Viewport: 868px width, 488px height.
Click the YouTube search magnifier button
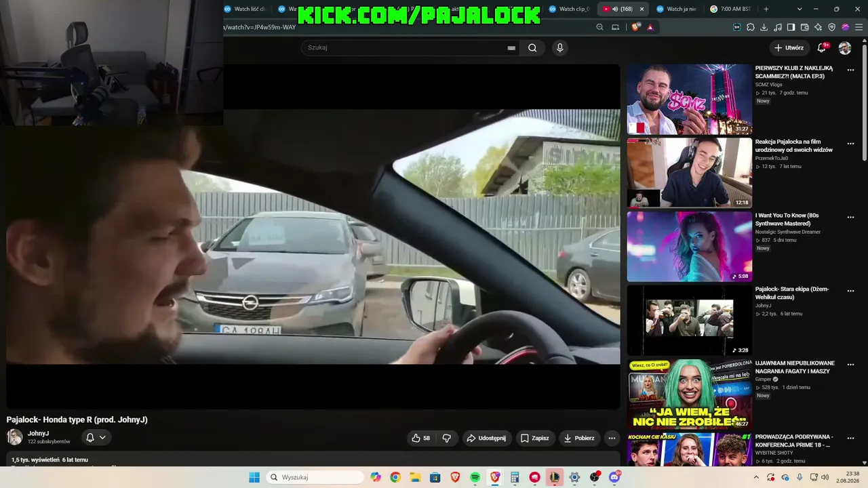click(x=532, y=47)
